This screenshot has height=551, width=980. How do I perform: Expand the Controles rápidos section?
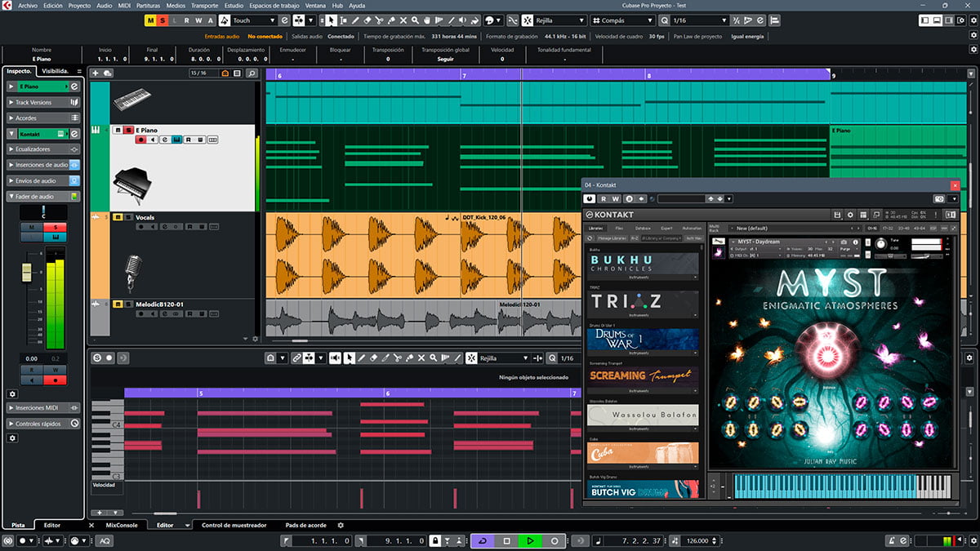[43, 424]
